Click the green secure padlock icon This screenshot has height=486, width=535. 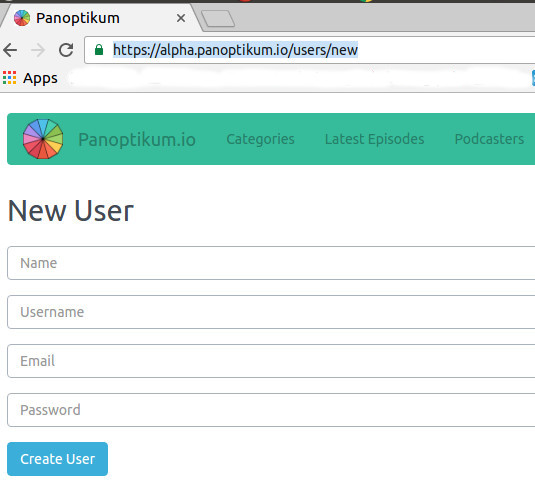point(99,50)
